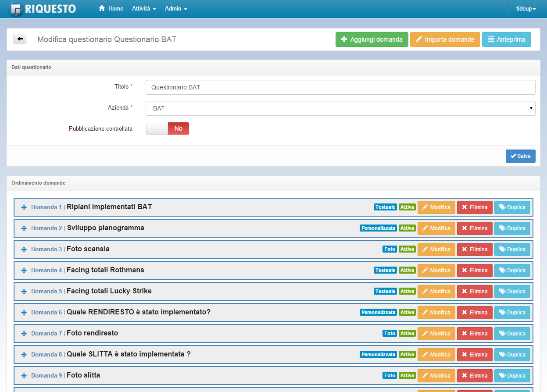
Task: Open the Admin menu in navbar
Action: point(176,9)
